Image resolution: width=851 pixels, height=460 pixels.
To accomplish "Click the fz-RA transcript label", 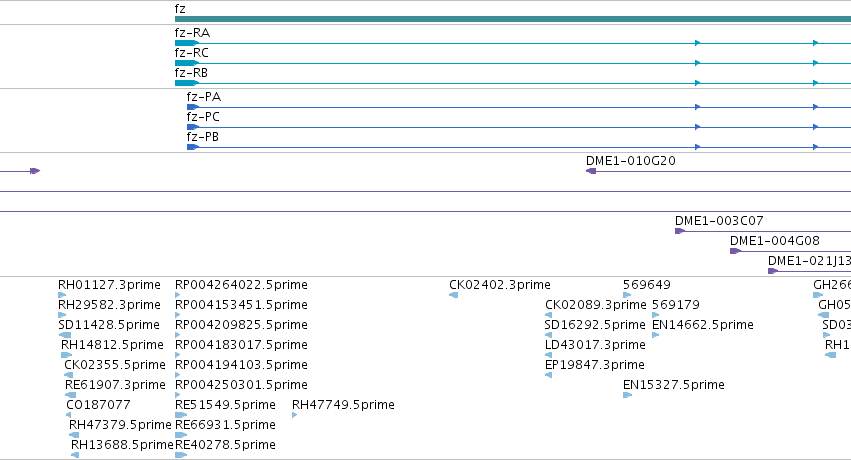I will (192, 33).
